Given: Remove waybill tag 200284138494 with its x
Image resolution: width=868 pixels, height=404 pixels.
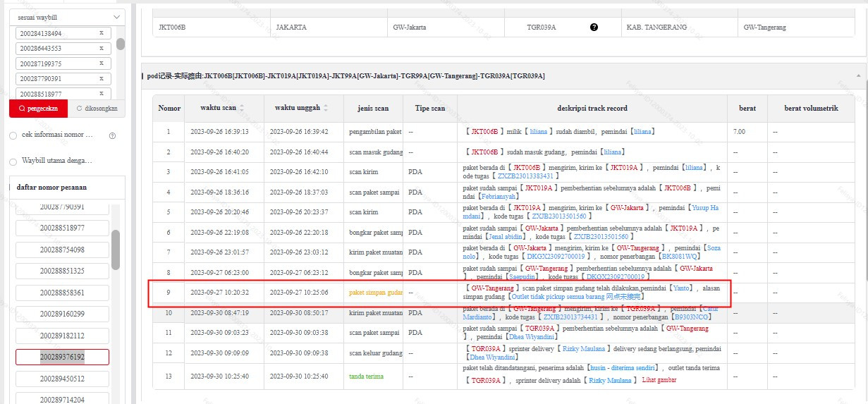Looking at the screenshot, I should (101, 33).
